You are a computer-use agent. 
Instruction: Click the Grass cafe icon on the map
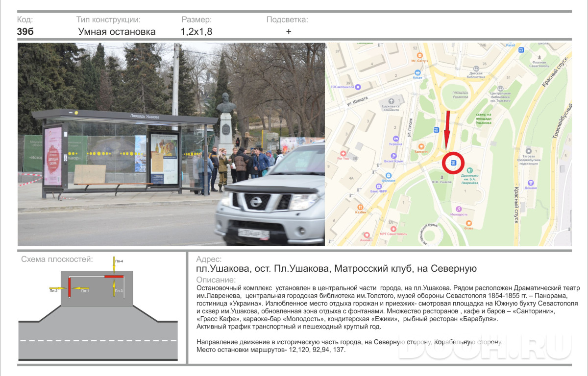coord(469,223)
